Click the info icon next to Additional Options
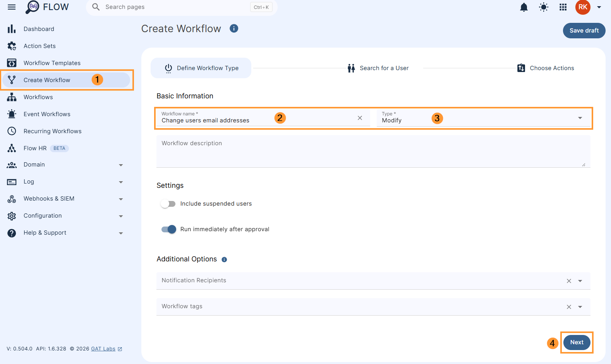 [x=224, y=260]
